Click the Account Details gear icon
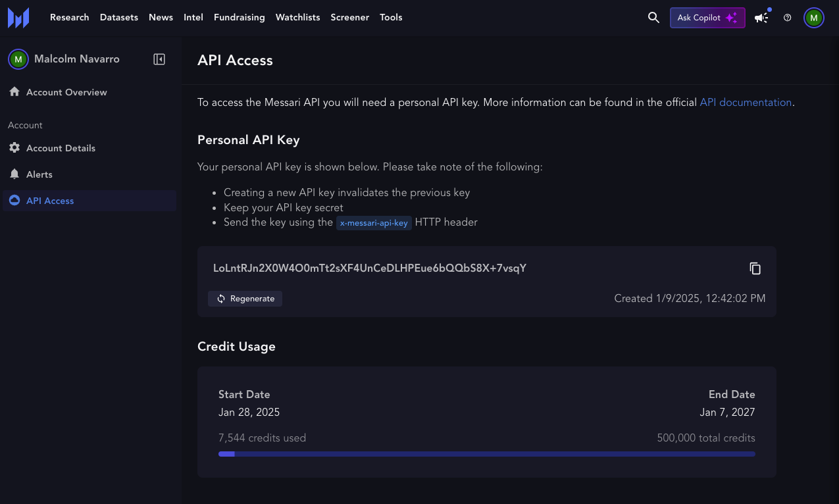The image size is (839, 504). (x=14, y=147)
